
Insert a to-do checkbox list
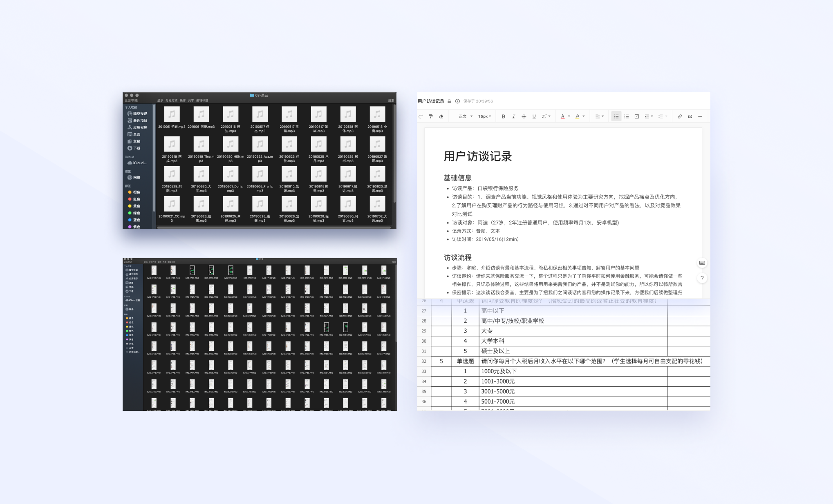click(637, 116)
